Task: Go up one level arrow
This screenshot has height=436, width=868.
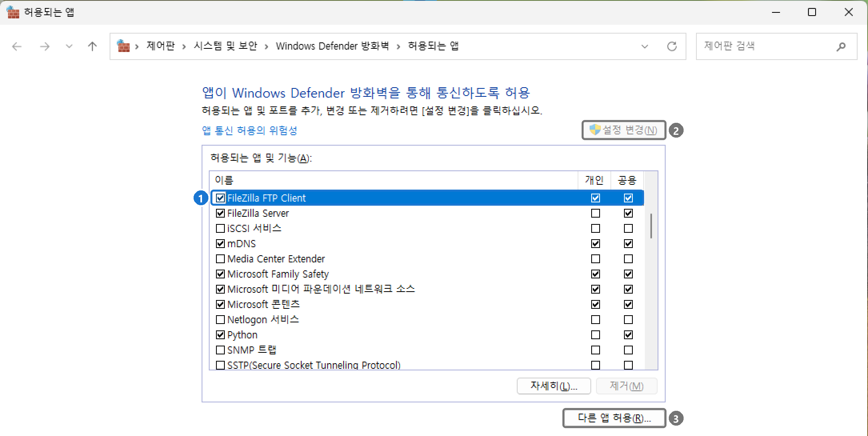Action: click(x=92, y=47)
